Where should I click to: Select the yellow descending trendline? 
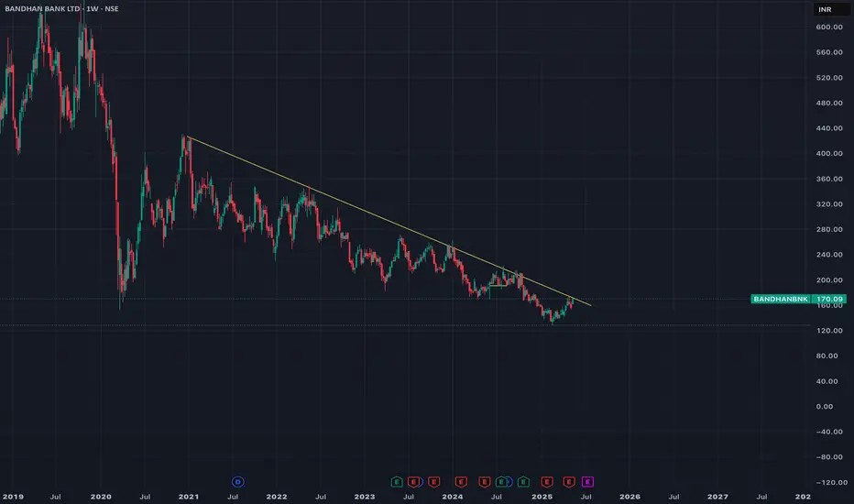point(389,221)
